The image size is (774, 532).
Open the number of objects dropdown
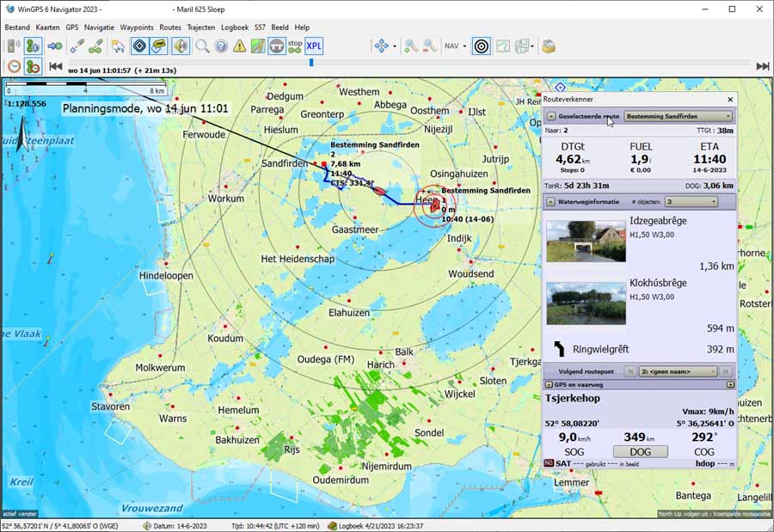click(x=691, y=202)
